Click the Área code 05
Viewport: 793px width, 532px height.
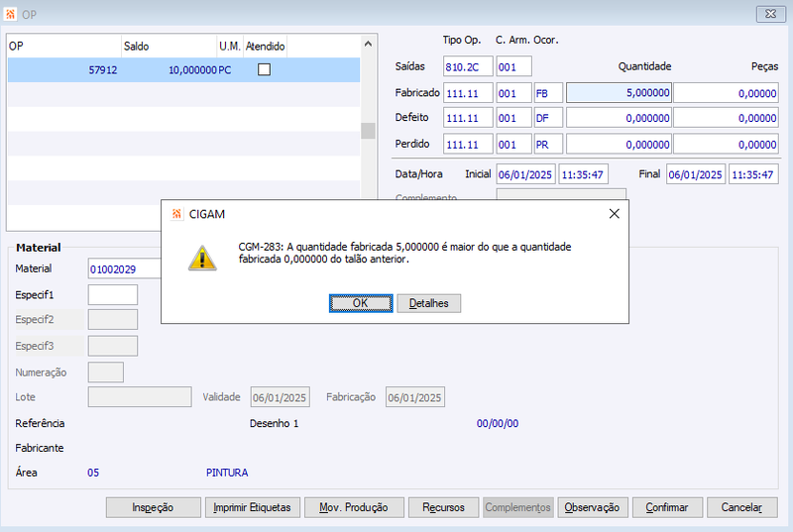(93, 473)
